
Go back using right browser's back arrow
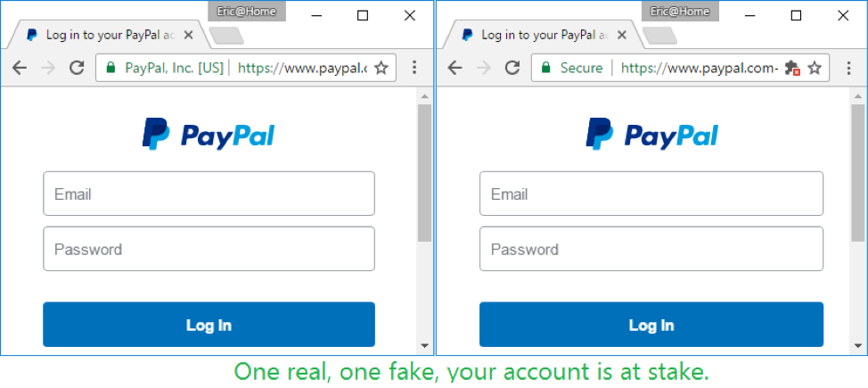tap(454, 68)
